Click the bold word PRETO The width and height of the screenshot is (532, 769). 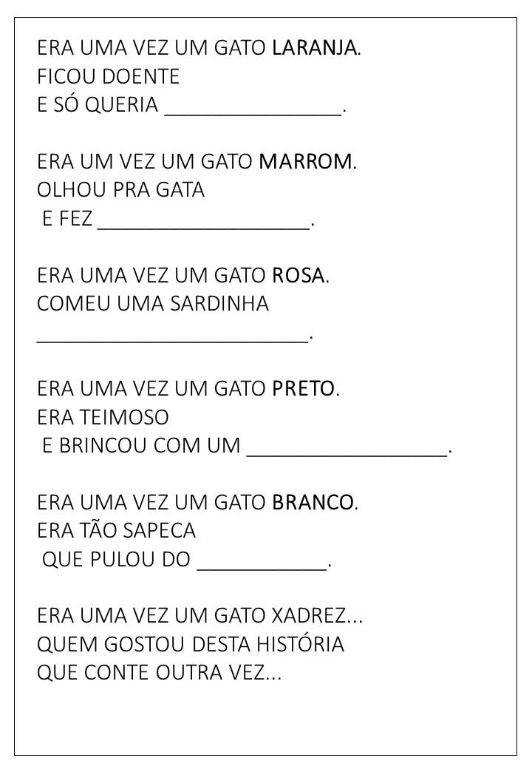[304, 389]
